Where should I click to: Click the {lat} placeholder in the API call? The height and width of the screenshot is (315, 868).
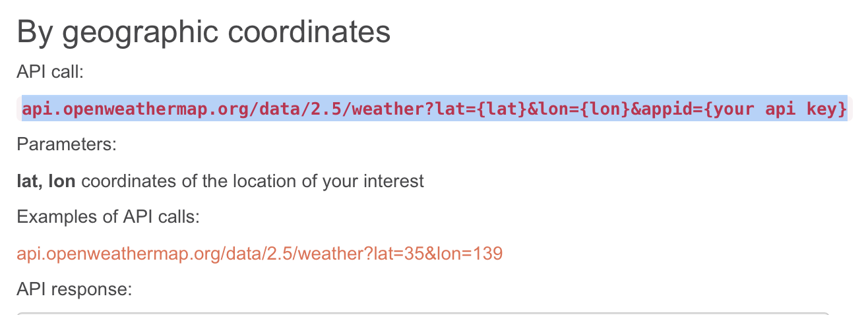tap(500, 108)
